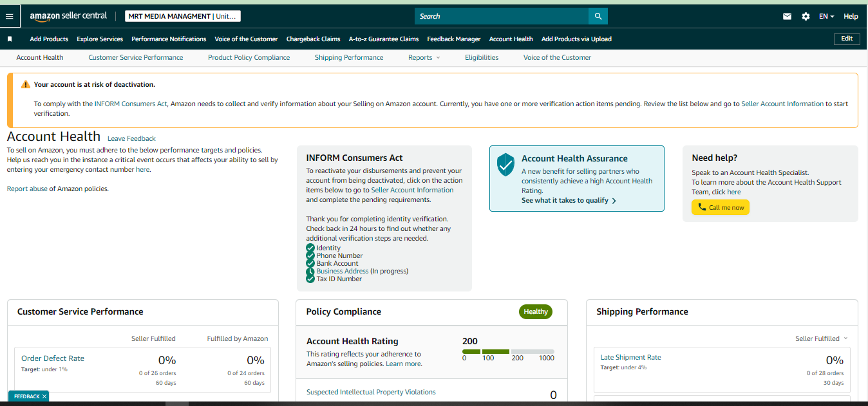
Task: Click the emergency contact 'here' link
Action: 142,170
